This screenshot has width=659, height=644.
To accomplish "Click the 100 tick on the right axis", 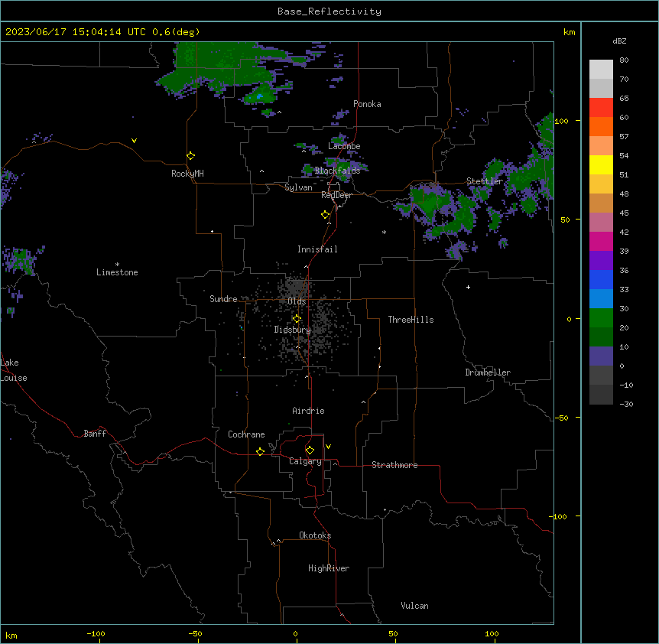I will [x=561, y=121].
